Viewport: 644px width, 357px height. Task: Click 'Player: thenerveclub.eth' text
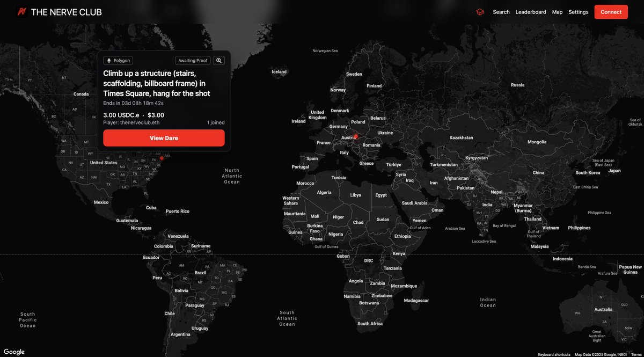point(131,122)
